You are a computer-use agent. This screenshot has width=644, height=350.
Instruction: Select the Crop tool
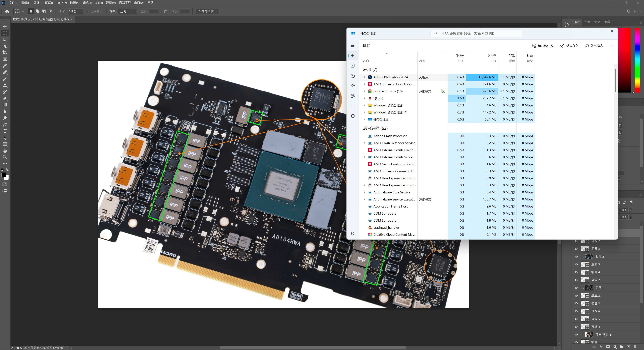click(5, 52)
